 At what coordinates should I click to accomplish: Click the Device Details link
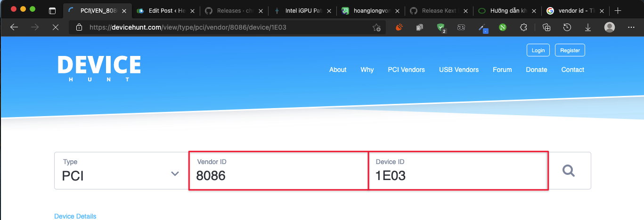coord(75,216)
